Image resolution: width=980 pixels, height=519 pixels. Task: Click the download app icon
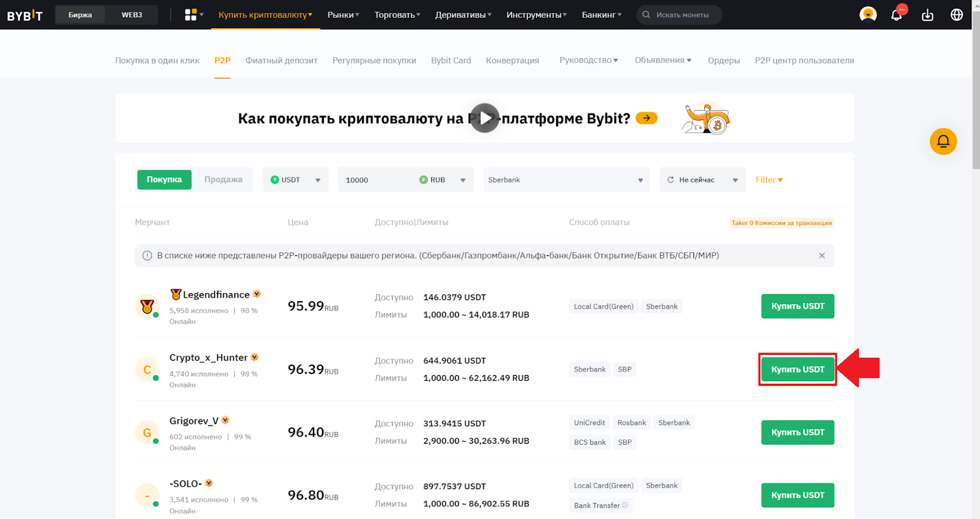(927, 15)
